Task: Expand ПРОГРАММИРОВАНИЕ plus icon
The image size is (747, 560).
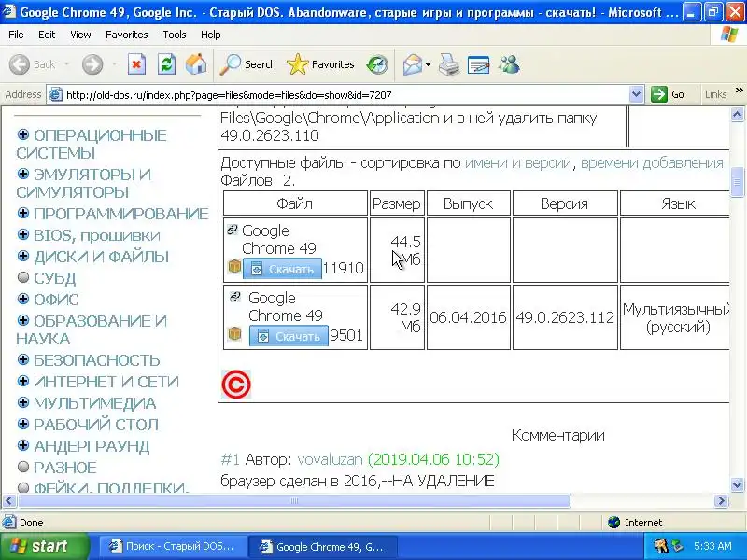Action: pos(22,213)
